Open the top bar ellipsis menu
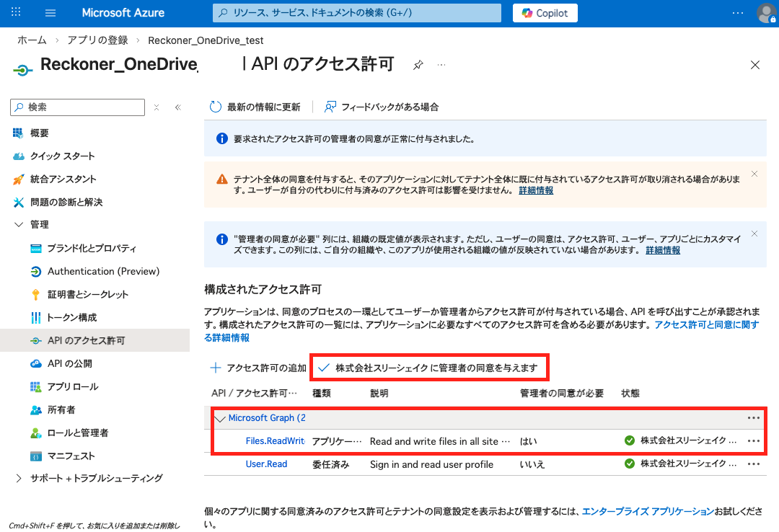The height and width of the screenshot is (532, 779). point(738,13)
